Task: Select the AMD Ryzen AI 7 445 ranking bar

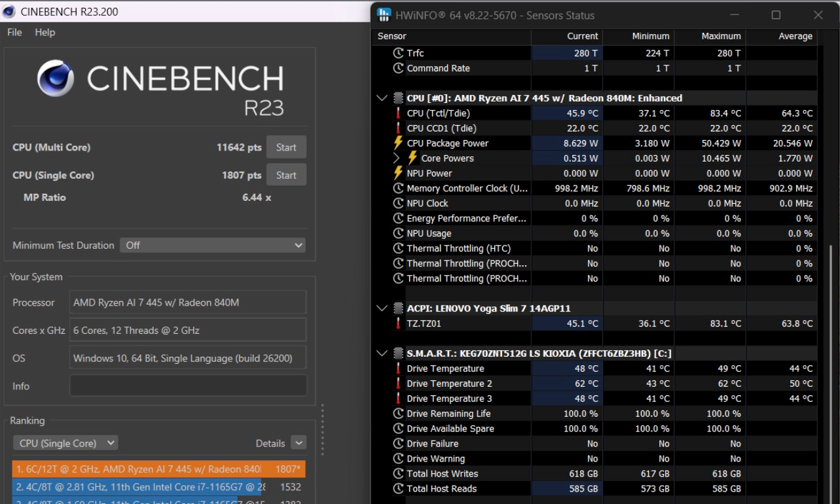Action: coord(158,469)
